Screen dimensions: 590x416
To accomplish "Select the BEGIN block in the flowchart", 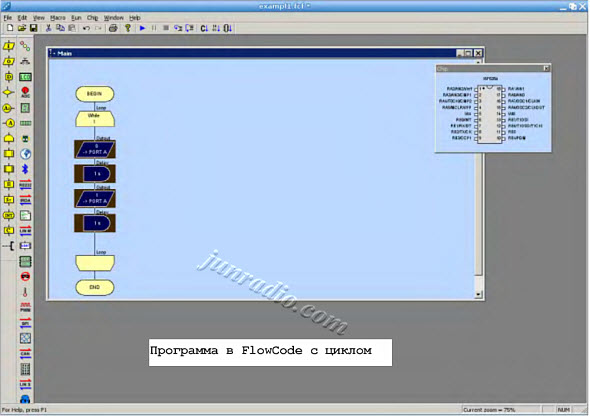I will [94, 94].
